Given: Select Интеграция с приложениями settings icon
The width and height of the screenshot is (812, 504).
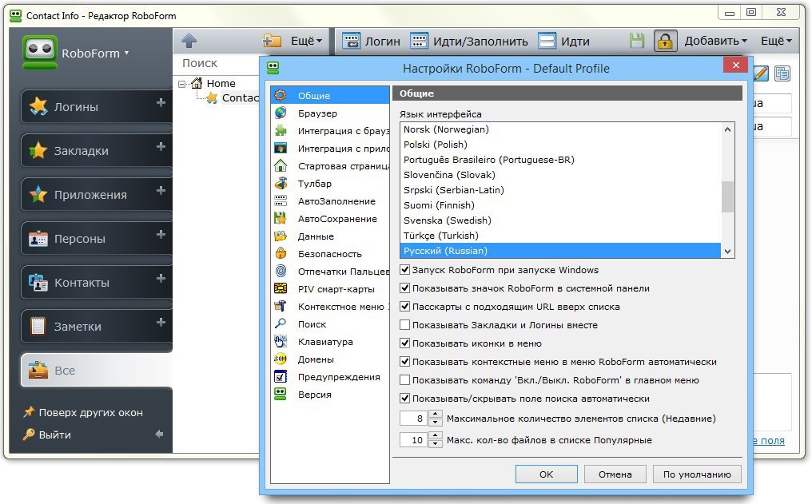Looking at the screenshot, I should tap(281, 148).
